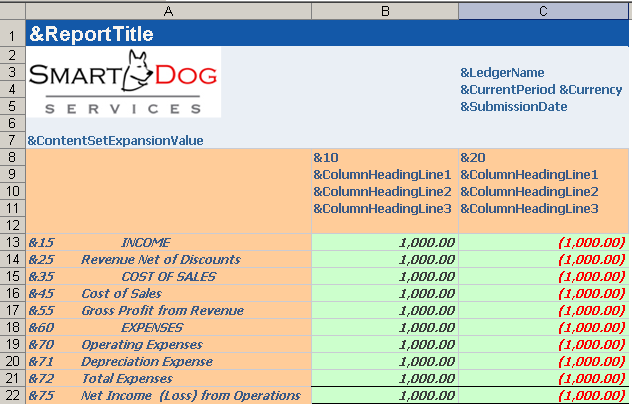The height and width of the screenshot is (404, 632).
Task: Click the Total Expenses cell
Action: [168, 378]
